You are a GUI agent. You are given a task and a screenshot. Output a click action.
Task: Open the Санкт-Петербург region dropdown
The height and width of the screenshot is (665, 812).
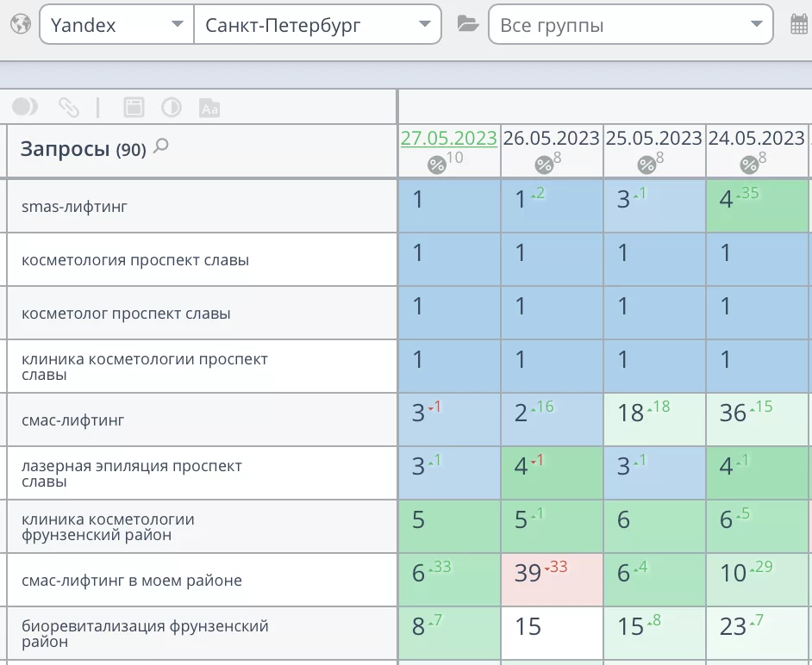pos(317,25)
